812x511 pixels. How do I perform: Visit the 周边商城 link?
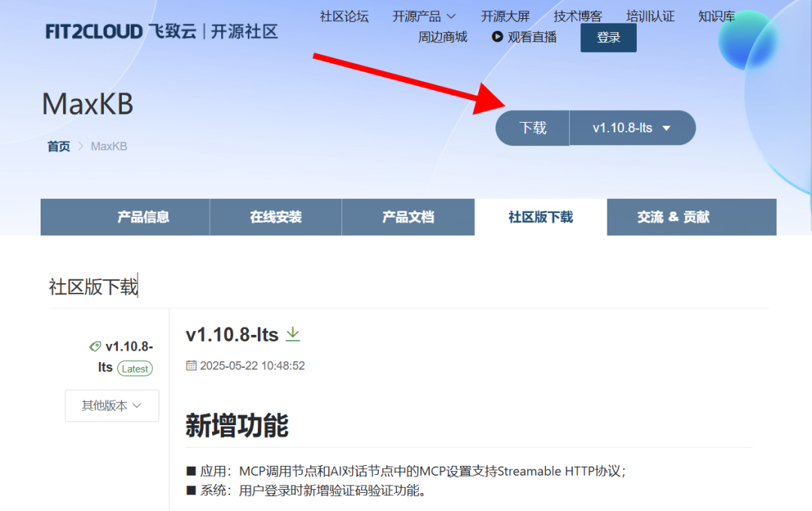pos(443,38)
